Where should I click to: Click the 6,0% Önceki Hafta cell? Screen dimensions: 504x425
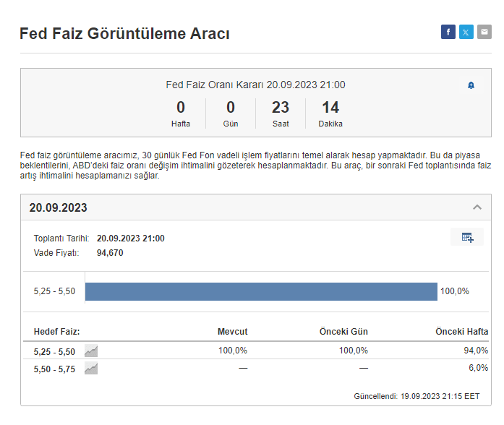click(477, 369)
